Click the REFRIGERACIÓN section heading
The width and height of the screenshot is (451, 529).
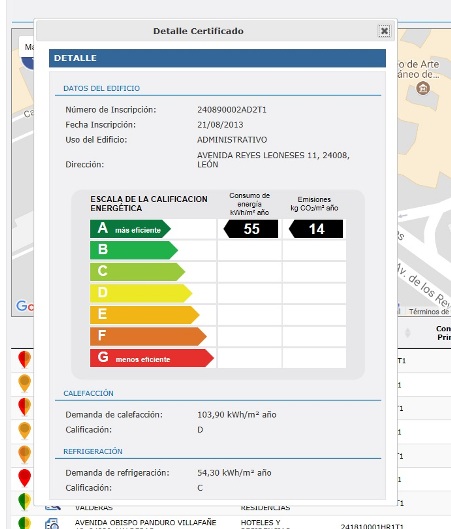coord(93,451)
